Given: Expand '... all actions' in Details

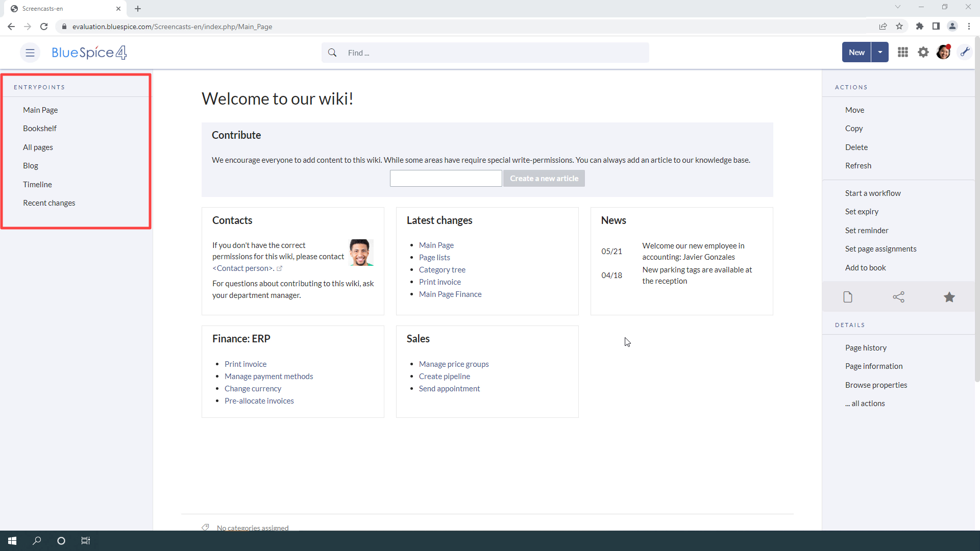Looking at the screenshot, I should [x=865, y=404].
